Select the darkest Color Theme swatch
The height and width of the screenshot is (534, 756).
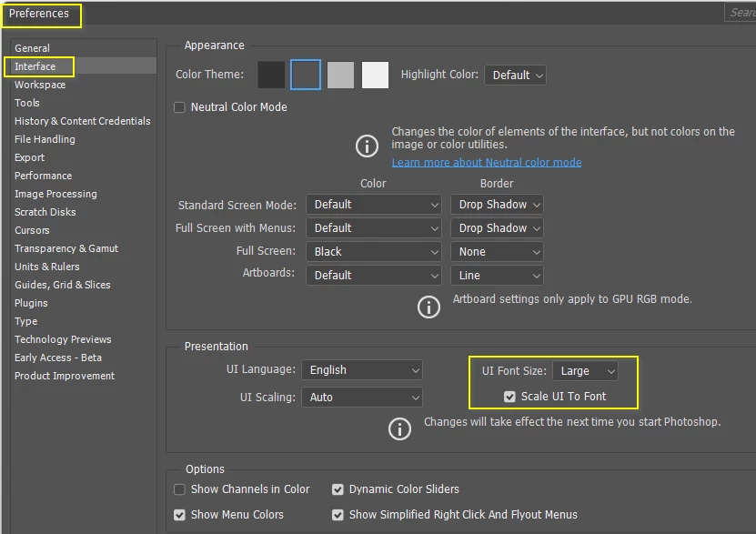[x=271, y=76]
